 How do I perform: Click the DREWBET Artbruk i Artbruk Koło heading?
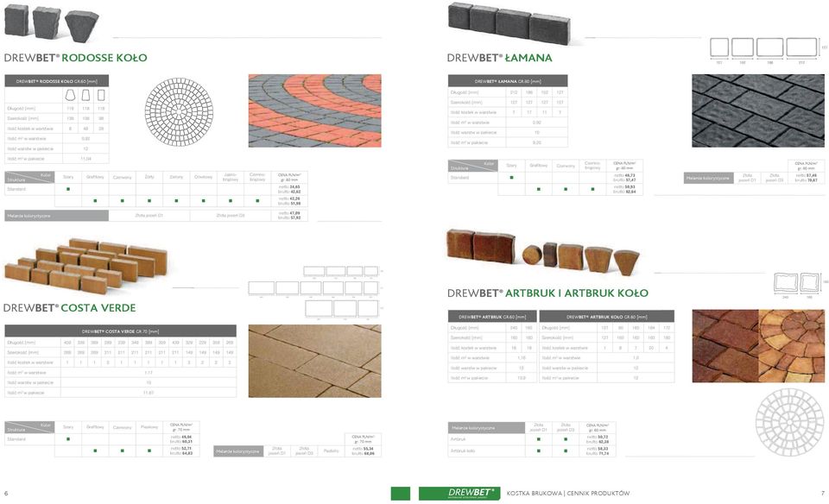547,293
